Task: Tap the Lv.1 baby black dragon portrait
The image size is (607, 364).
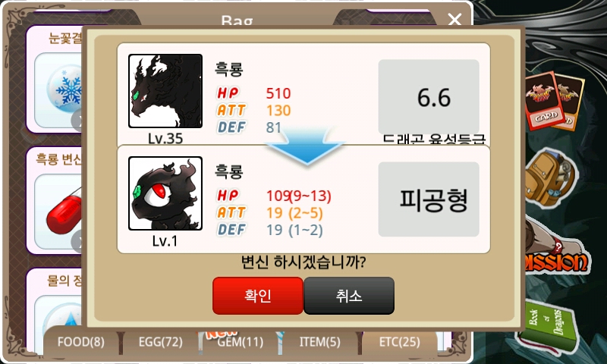Action: tap(165, 193)
